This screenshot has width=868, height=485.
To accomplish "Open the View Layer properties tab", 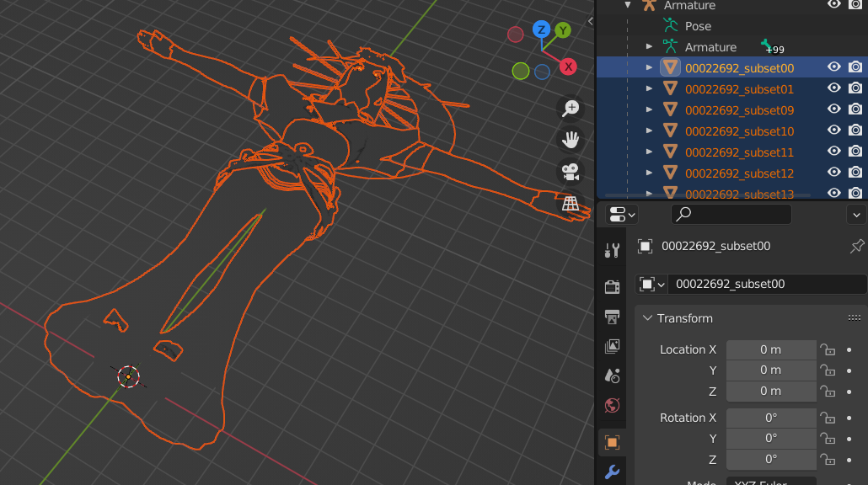I will pyautogui.click(x=613, y=346).
